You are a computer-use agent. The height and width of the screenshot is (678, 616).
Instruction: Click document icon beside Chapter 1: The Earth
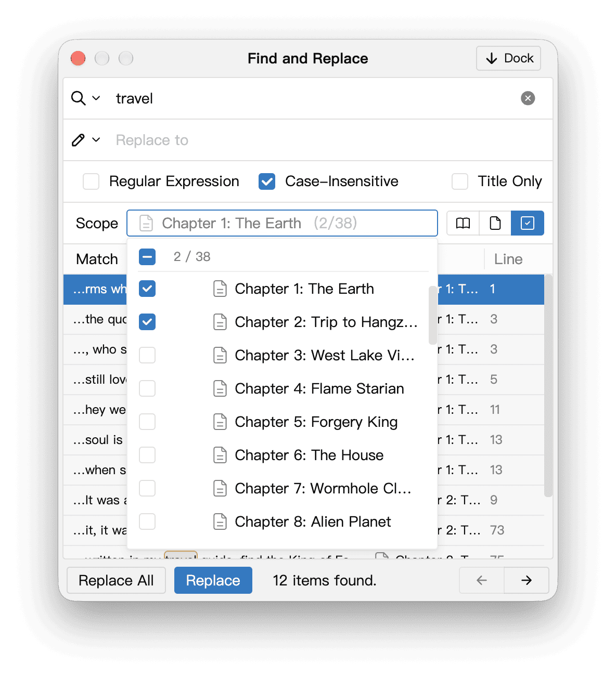[x=220, y=289]
